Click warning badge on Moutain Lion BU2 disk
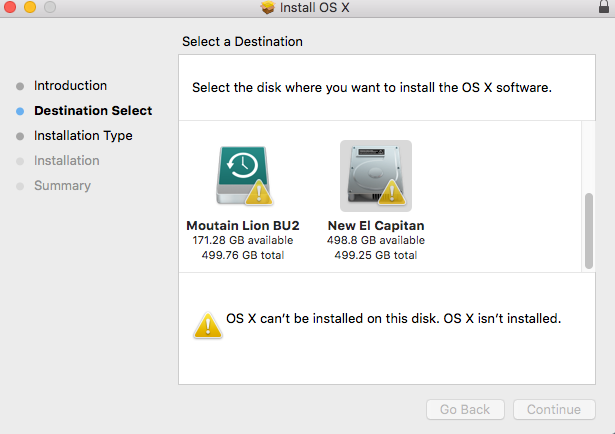 [259, 195]
